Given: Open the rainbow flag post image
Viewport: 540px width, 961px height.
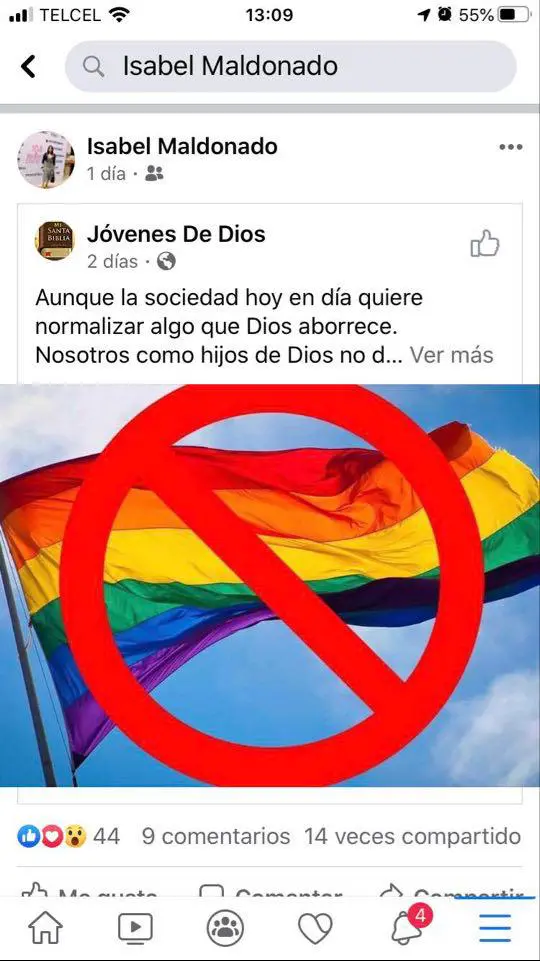Looking at the screenshot, I should (270, 585).
